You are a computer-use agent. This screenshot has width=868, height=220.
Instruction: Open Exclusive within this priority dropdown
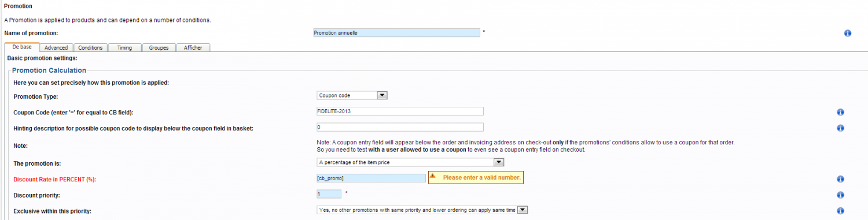tap(422, 210)
